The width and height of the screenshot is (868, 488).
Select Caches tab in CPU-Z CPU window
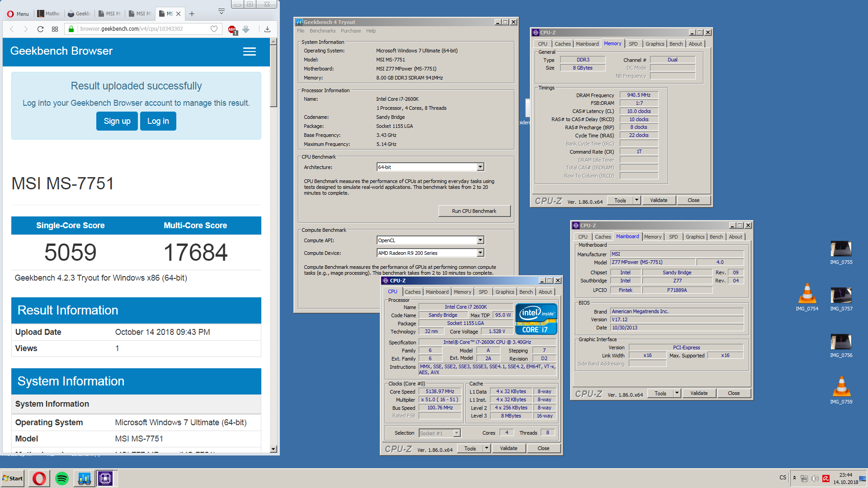[x=412, y=292]
